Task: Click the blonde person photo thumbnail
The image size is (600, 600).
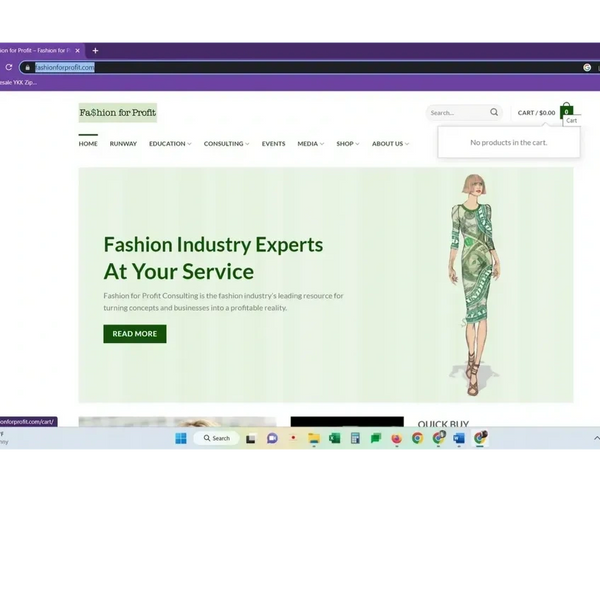Action: 177,422
